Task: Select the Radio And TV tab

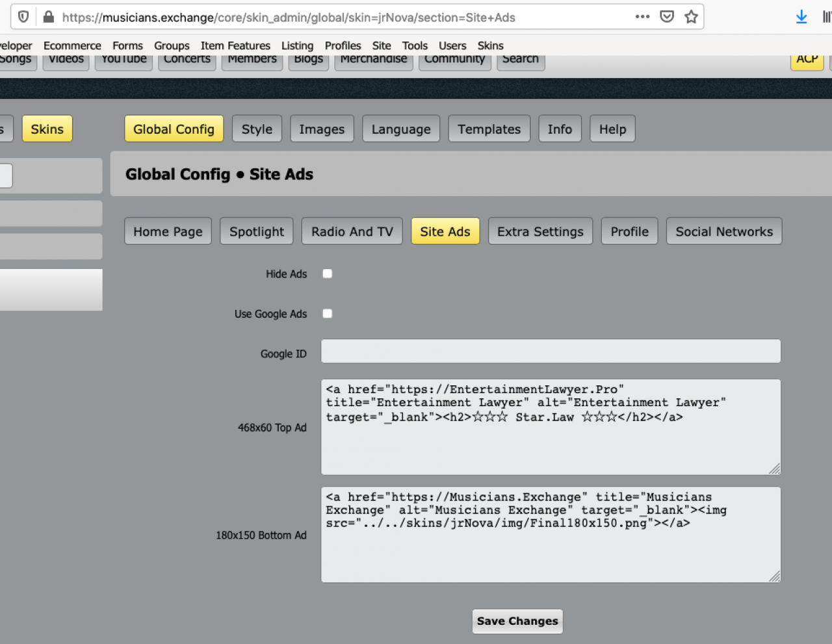Action: click(352, 231)
